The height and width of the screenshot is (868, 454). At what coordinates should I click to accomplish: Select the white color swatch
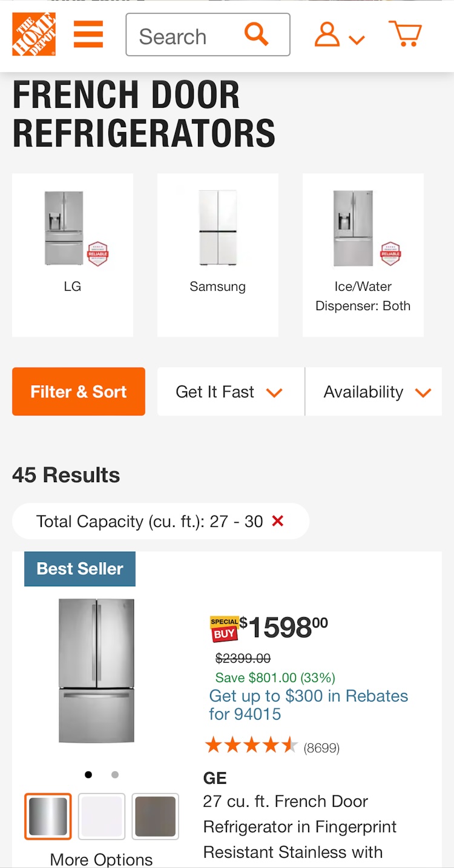coord(102,816)
